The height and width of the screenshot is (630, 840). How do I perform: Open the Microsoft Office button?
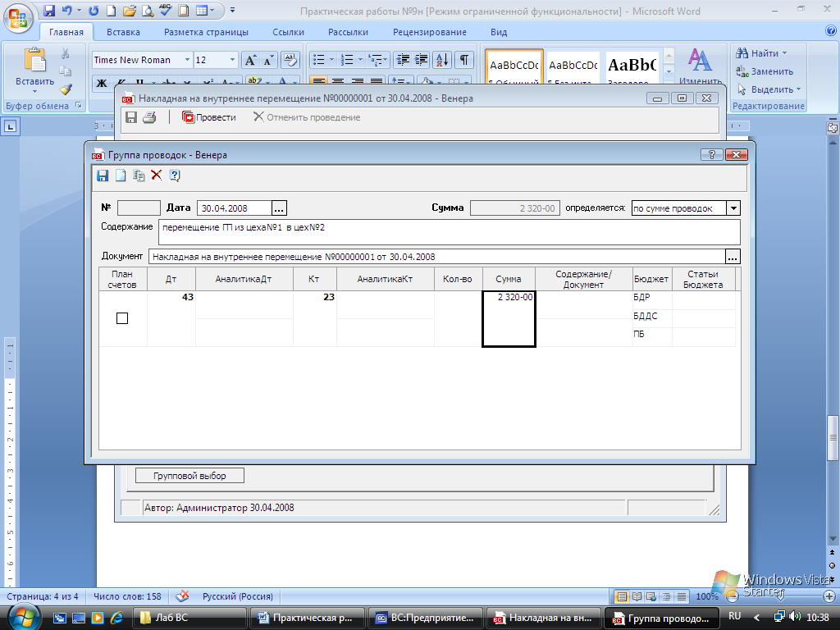pyautogui.click(x=18, y=18)
